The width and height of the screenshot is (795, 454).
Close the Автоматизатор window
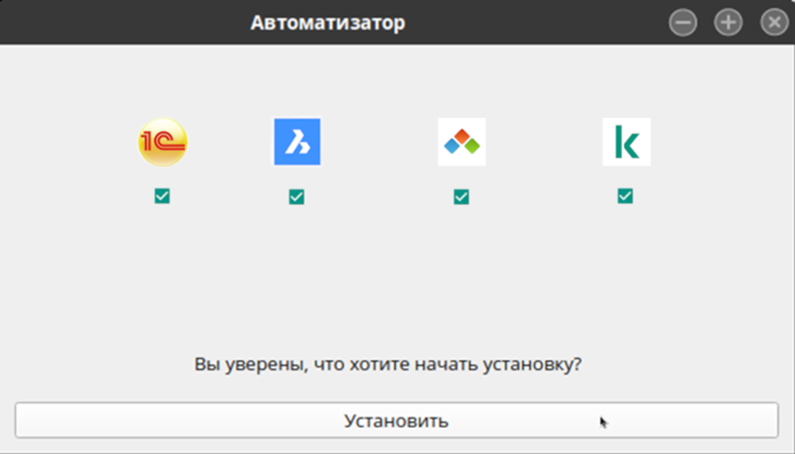pos(774,22)
